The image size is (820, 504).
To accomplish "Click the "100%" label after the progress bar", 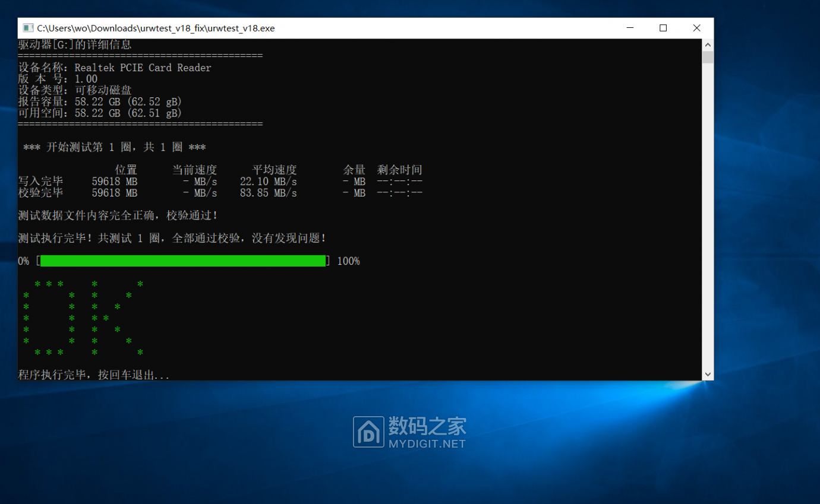I will pyautogui.click(x=348, y=261).
